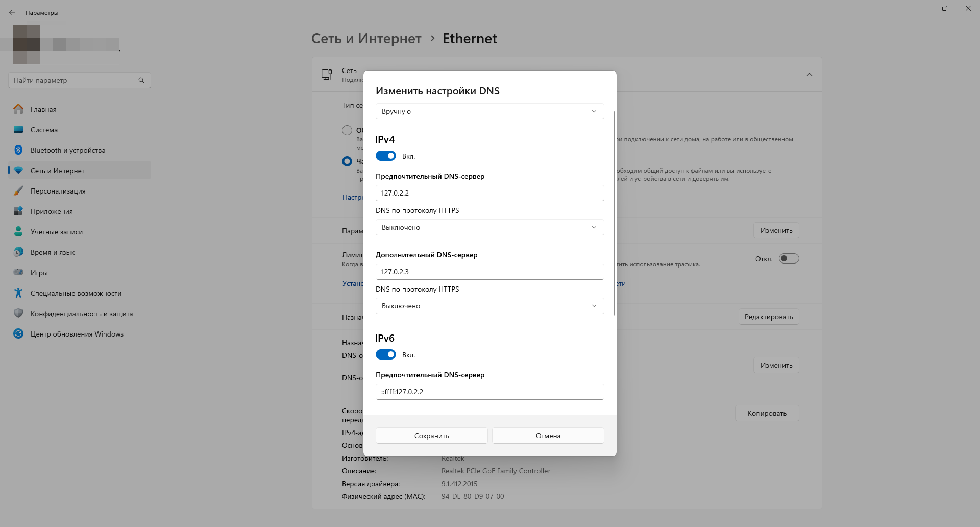Click Отмена to dismiss DNS dialog
Screen dimensions: 980x527
click(x=548, y=436)
